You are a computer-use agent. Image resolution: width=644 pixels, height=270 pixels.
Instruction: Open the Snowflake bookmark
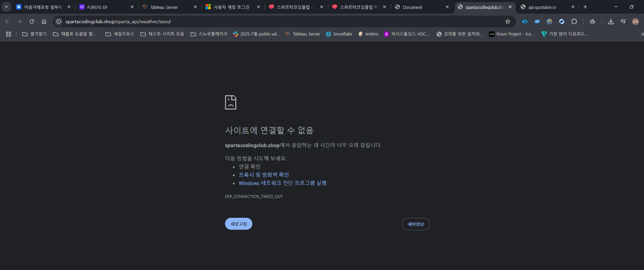pyautogui.click(x=339, y=34)
